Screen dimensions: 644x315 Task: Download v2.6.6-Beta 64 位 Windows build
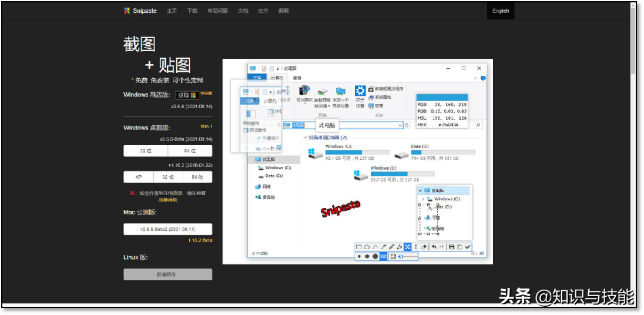pos(190,150)
